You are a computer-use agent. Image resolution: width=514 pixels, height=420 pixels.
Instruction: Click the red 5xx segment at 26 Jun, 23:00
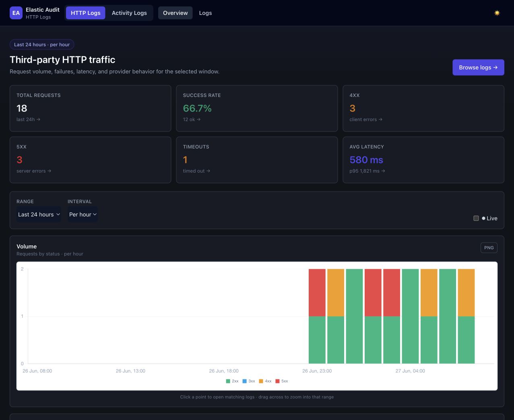(317, 292)
